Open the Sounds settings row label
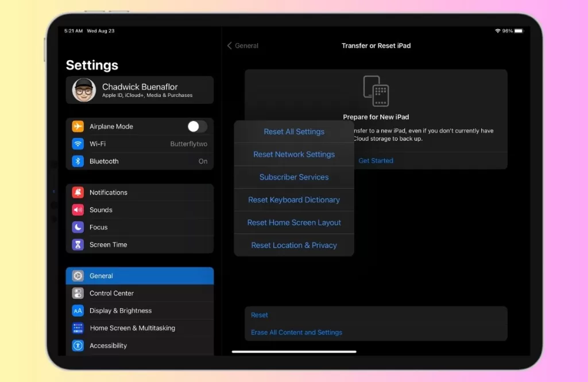This screenshot has height=382, width=588. 101,210
